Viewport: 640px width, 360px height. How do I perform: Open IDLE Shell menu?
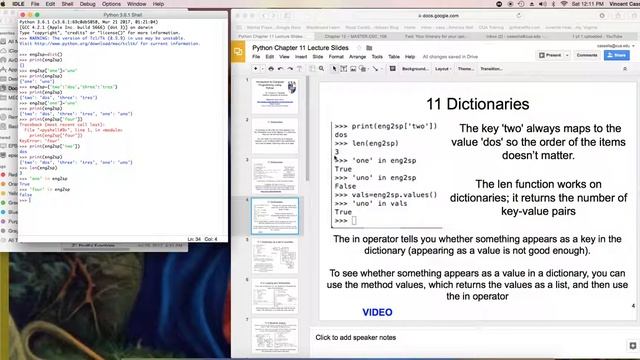(67, 4)
